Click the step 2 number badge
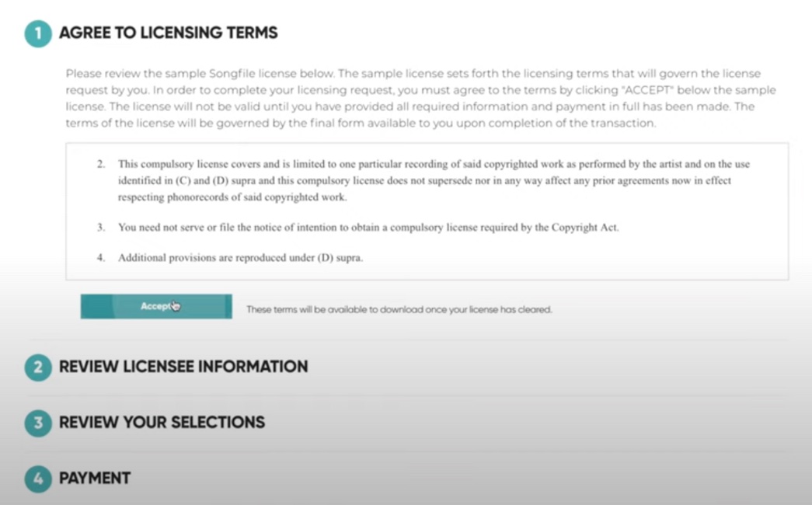This screenshot has height=505, width=812. click(x=38, y=367)
